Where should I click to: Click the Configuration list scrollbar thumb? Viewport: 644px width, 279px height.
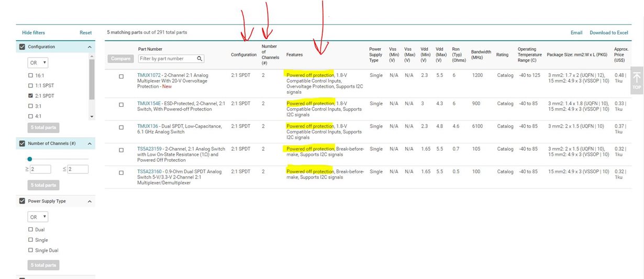click(x=92, y=79)
